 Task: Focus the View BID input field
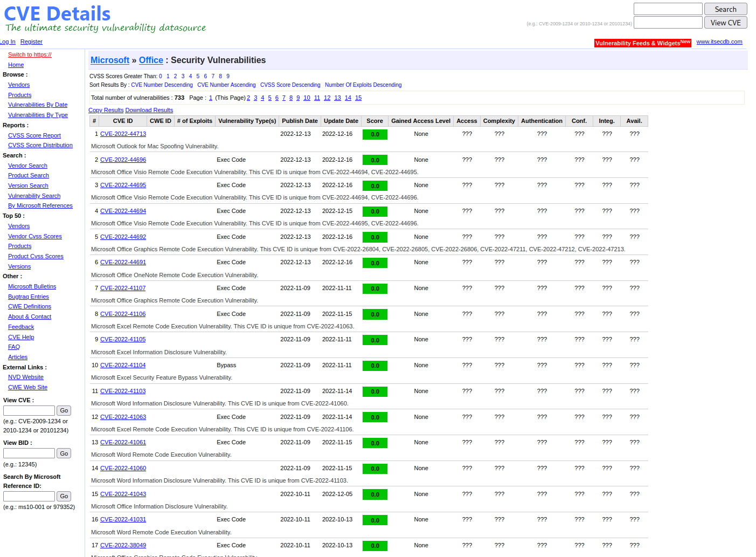[29, 453]
